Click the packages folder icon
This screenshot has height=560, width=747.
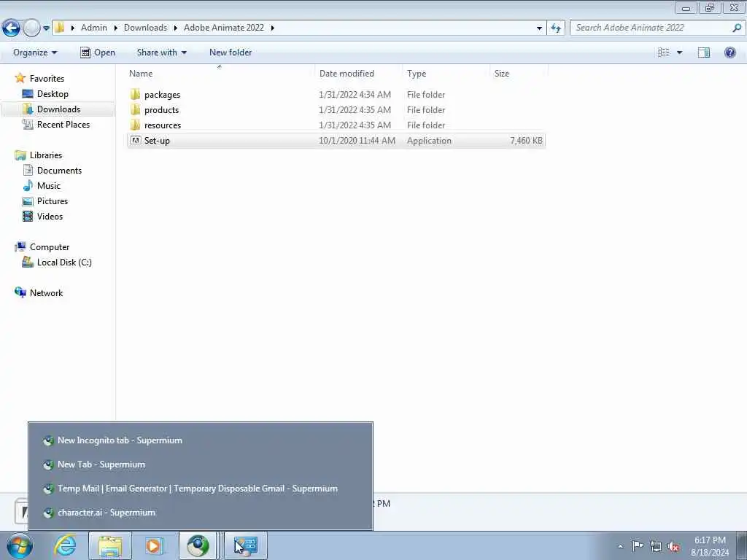click(135, 94)
